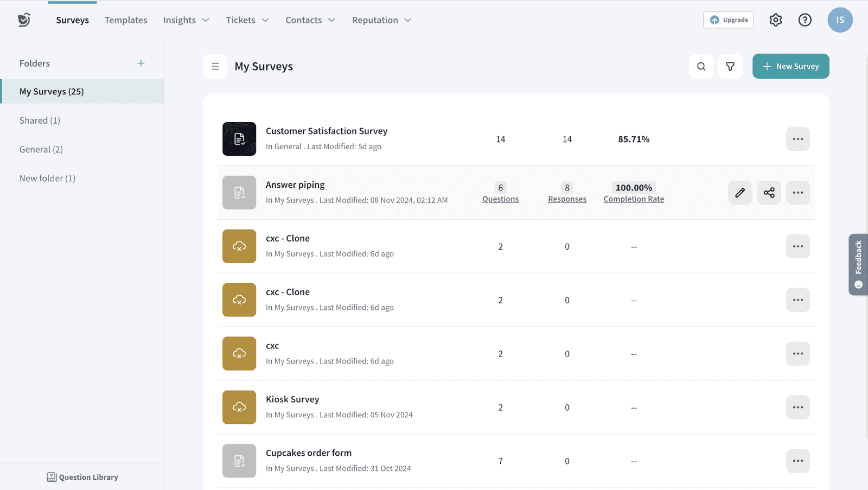This screenshot has width=868, height=490.
Task: Collapse the folders sidebar panel toggle
Action: point(215,66)
